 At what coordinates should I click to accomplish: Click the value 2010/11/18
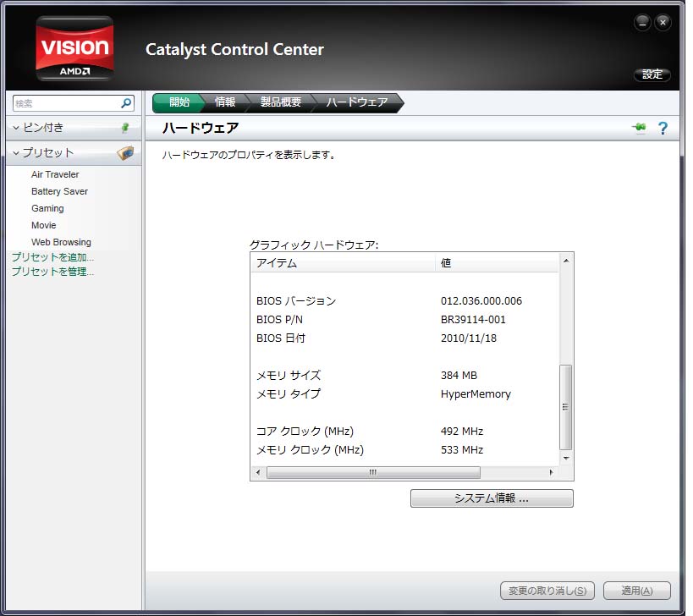[x=469, y=338]
